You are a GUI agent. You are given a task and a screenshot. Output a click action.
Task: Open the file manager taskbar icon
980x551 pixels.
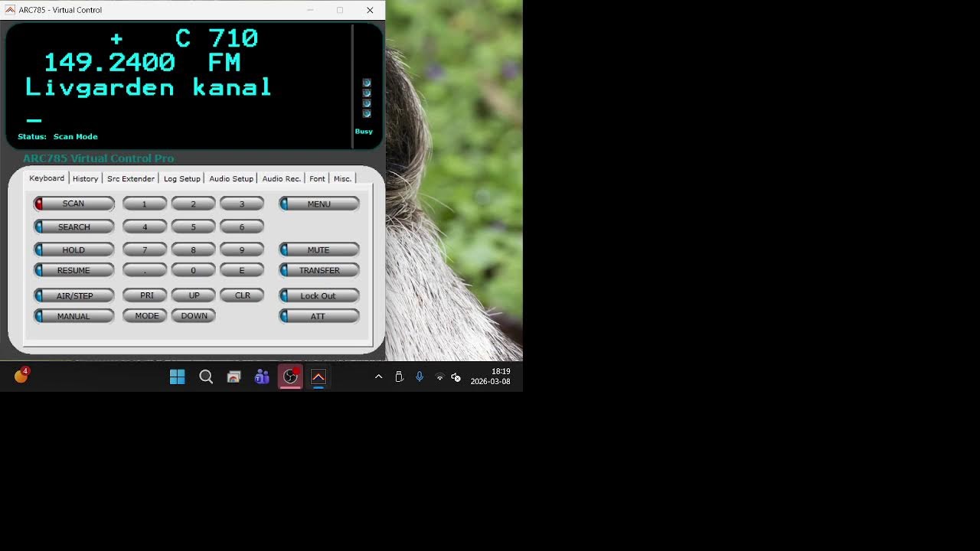pos(234,377)
